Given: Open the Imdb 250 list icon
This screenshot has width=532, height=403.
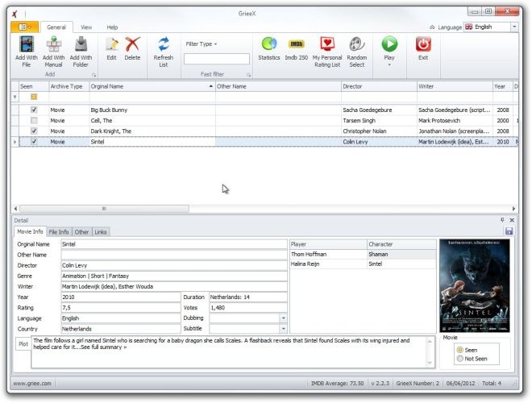Looking at the screenshot, I should click(x=296, y=44).
